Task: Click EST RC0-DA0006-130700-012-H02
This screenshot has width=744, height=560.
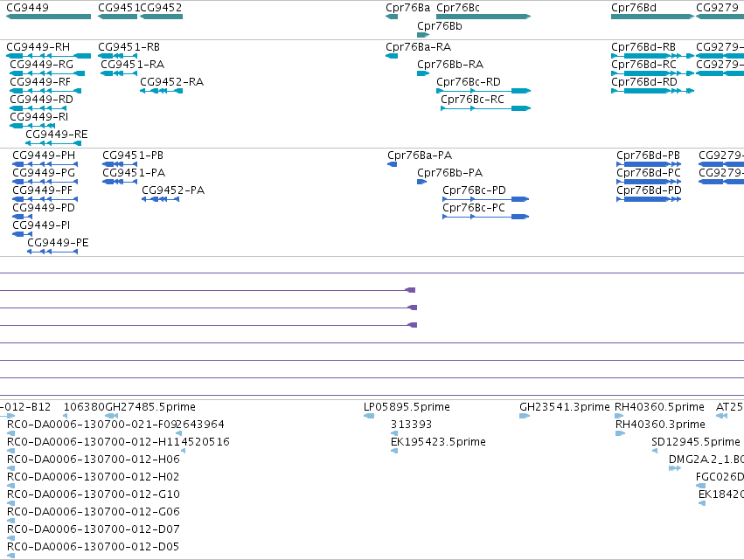Action: (x=93, y=477)
